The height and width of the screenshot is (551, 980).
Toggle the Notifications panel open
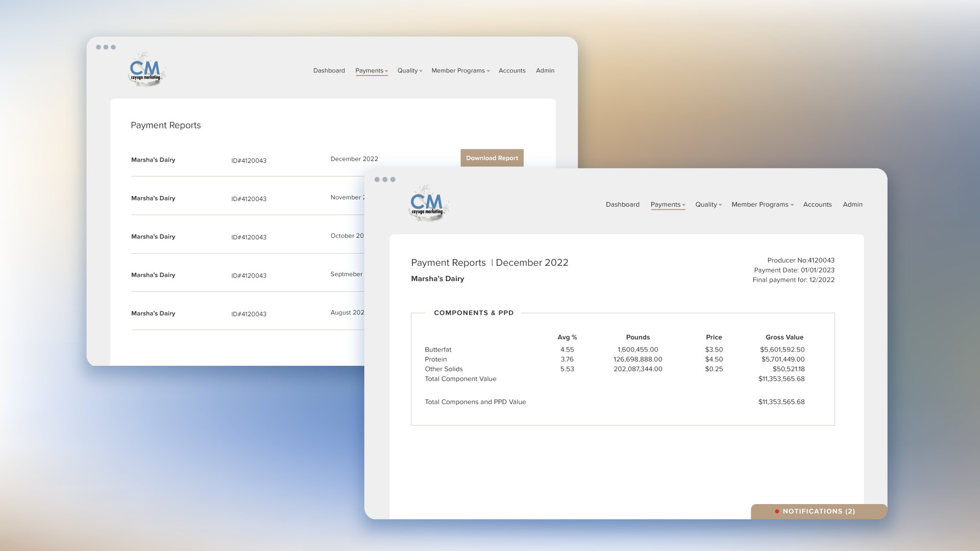[x=819, y=511]
